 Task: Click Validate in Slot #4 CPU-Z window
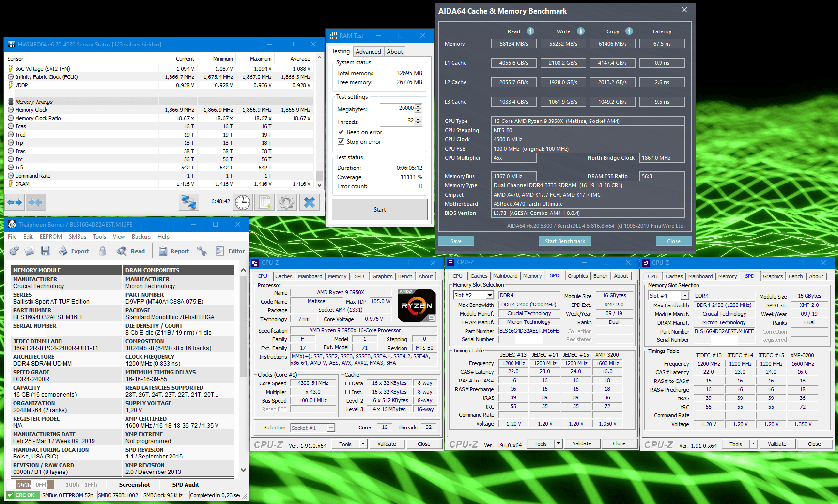pyautogui.click(x=777, y=444)
